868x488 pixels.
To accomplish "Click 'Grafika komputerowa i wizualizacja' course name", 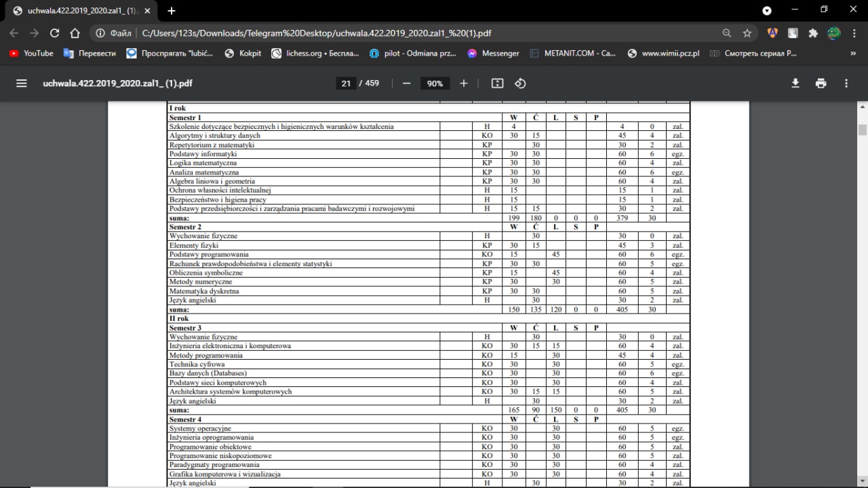I will (x=224, y=474).
